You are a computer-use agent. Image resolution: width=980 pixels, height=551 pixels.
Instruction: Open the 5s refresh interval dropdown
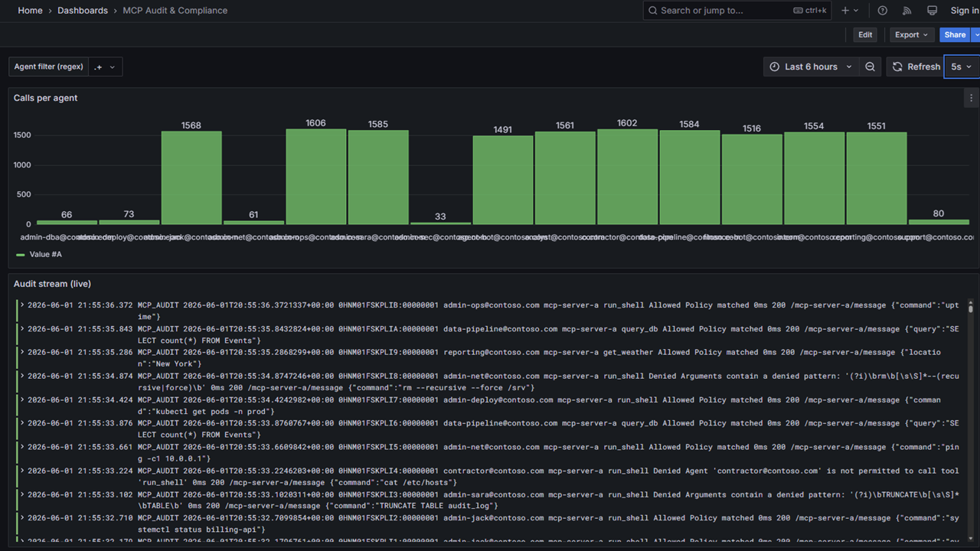coord(961,67)
